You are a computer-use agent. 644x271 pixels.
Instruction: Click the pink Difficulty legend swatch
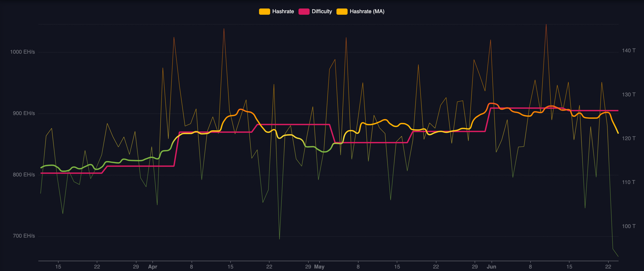pos(304,12)
